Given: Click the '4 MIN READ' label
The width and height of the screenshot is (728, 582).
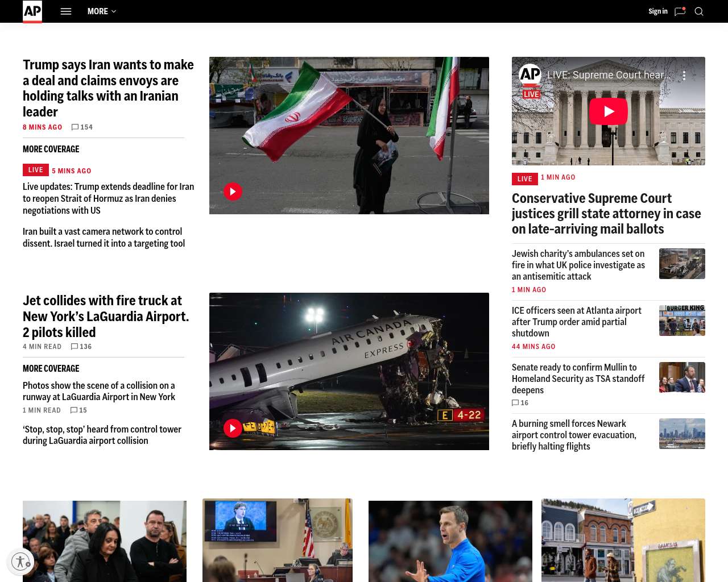Looking at the screenshot, I should pyautogui.click(x=42, y=347).
